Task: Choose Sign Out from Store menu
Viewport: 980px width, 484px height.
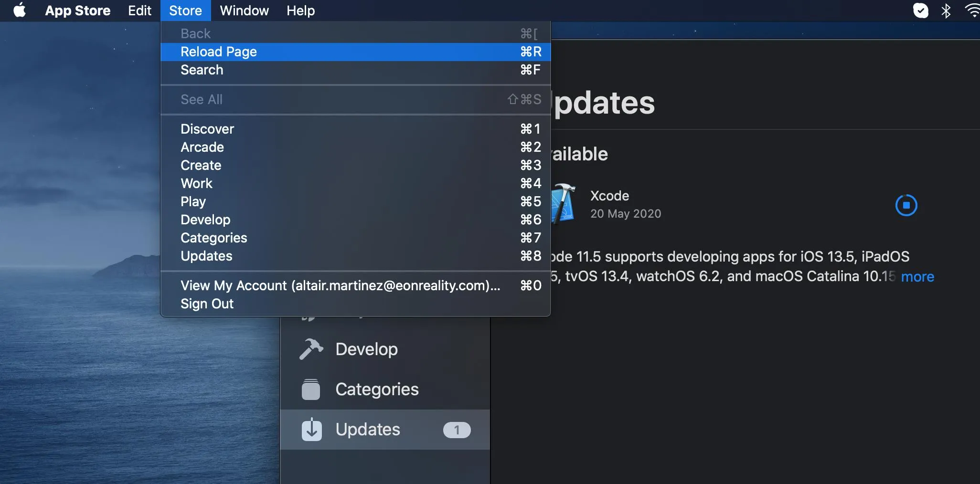Action: (x=356, y=304)
